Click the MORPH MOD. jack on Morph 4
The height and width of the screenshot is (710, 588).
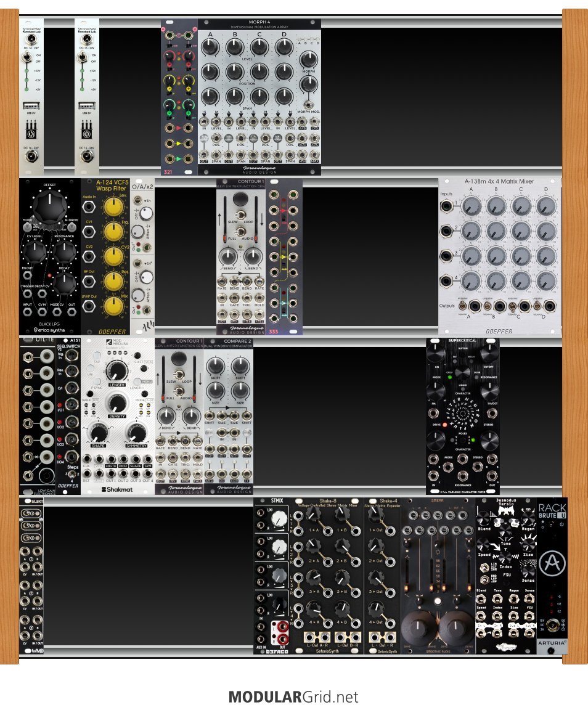[309, 105]
